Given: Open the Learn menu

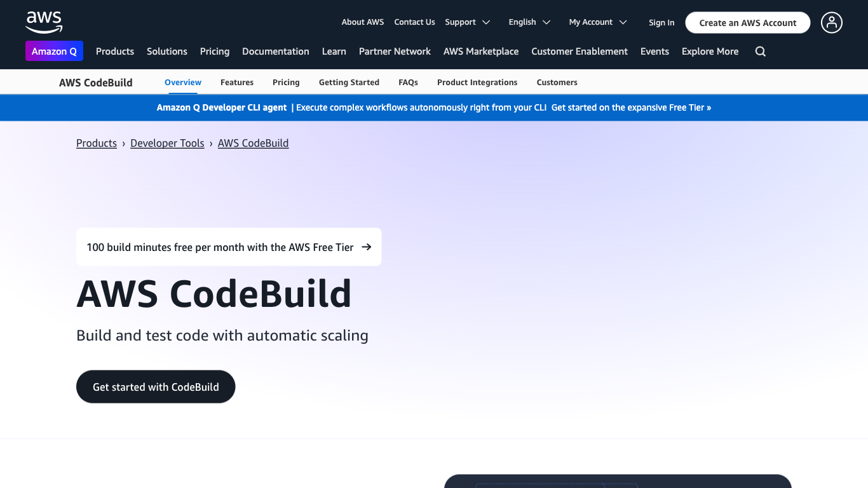Looking at the screenshot, I should coord(334,51).
